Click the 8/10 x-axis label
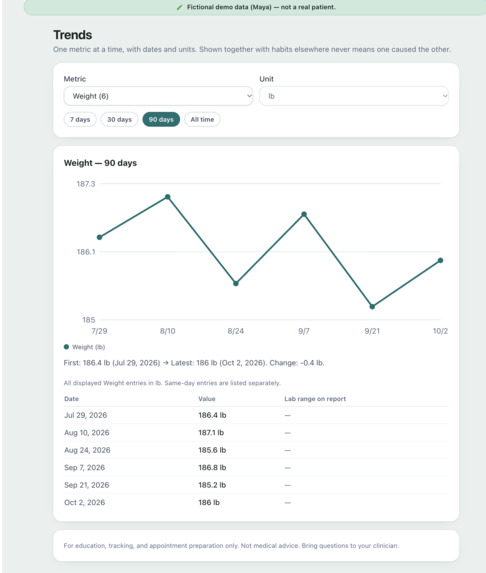Viewport: 486px width, 573px height. (167, 331)
